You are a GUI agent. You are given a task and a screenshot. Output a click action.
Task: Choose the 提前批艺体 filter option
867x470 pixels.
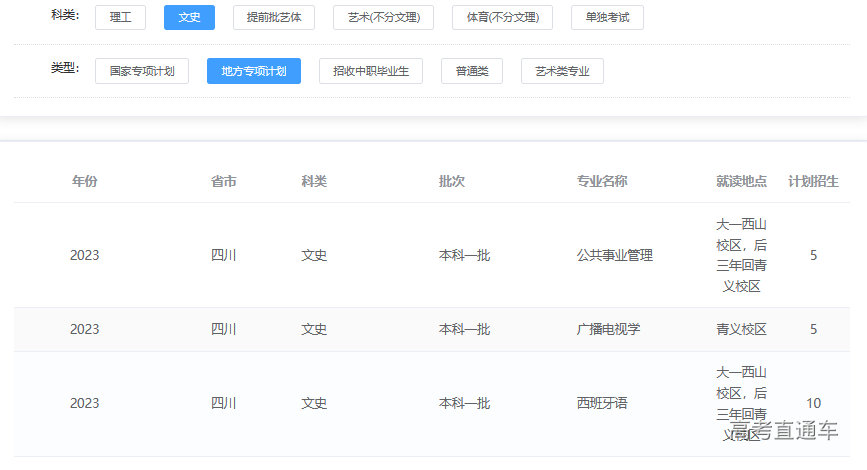click(x=274, y=18)
